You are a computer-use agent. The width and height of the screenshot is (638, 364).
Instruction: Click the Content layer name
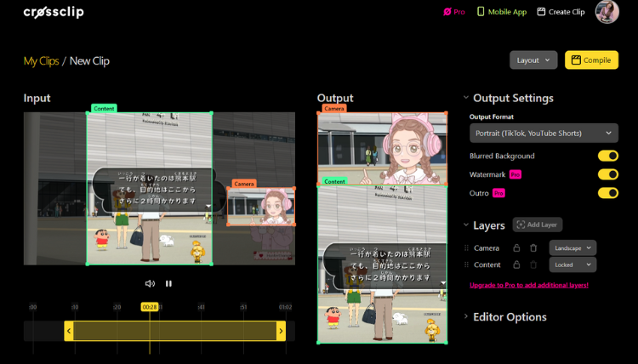487,264
